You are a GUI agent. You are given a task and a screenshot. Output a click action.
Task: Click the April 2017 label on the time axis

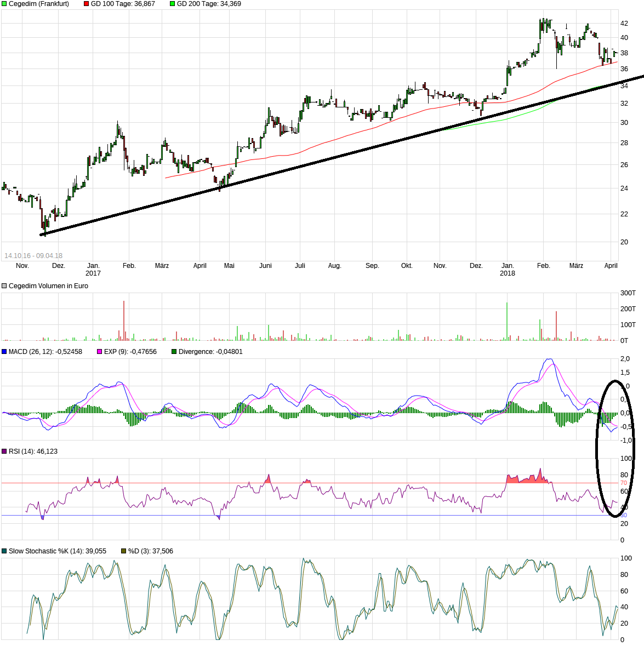(x=200, y=266)
